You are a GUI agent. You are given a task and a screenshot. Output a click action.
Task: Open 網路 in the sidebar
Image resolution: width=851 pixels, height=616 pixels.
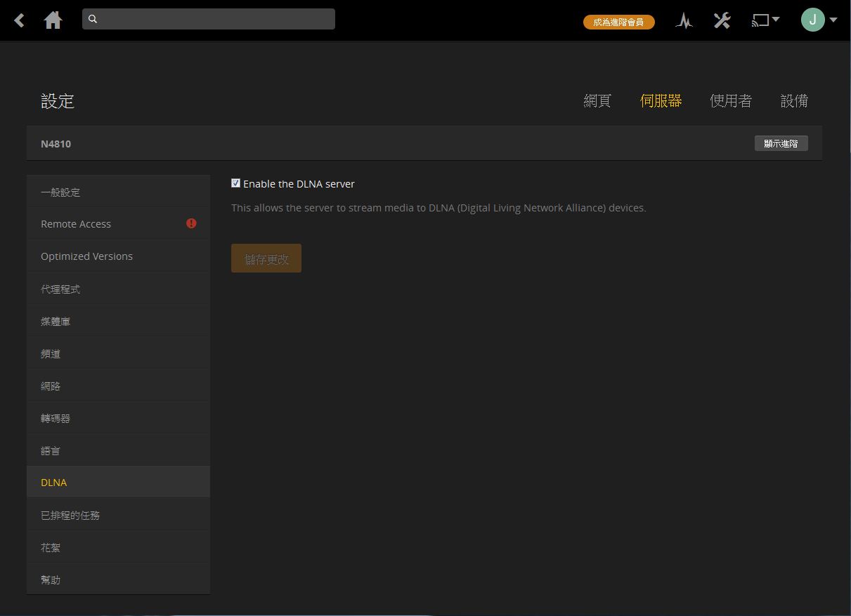click(118, 386)
